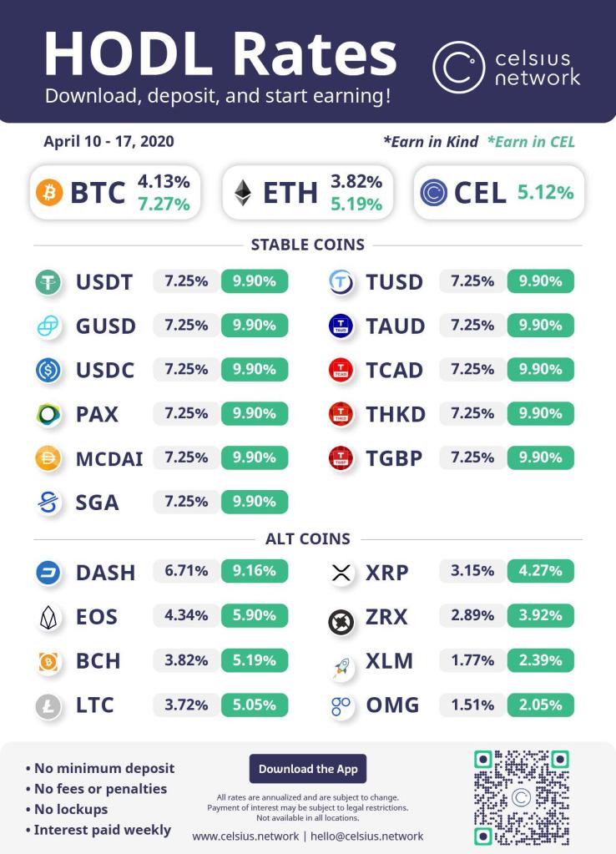Click the hello@celsius.network email link

[x=366, y=836]
